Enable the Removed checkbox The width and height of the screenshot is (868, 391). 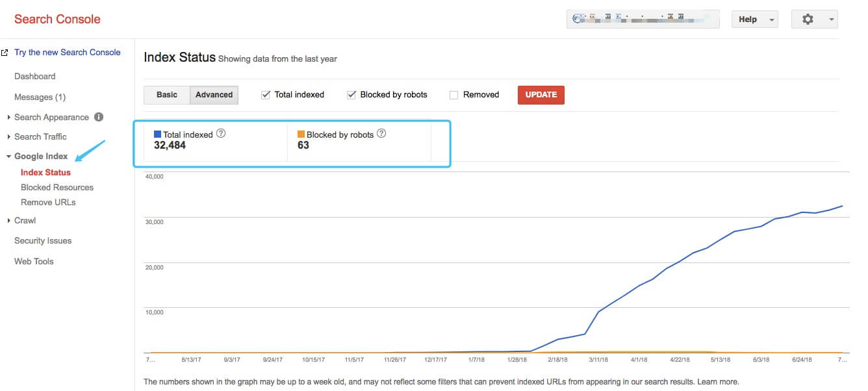tap(453, 95)
